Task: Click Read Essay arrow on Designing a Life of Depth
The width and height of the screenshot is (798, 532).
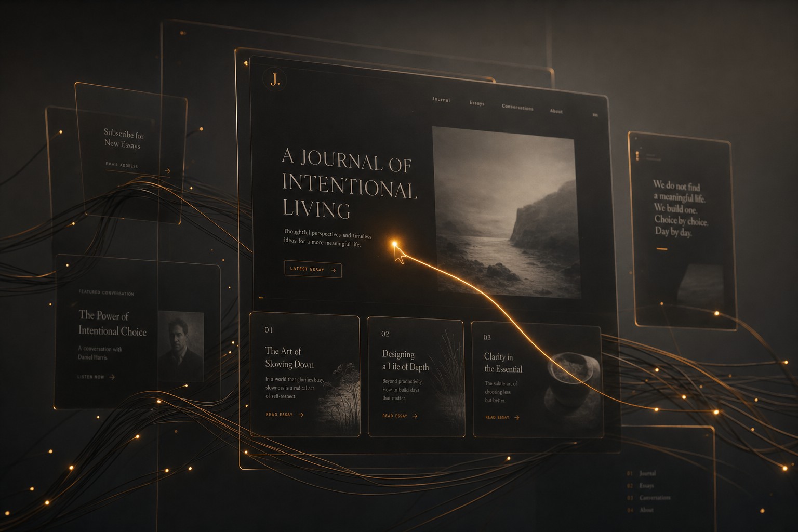Action: click(415, 416)
